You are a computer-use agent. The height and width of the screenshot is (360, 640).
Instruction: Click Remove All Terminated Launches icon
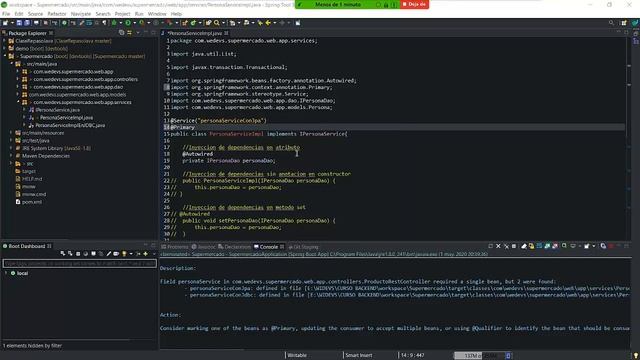[506, 246]
